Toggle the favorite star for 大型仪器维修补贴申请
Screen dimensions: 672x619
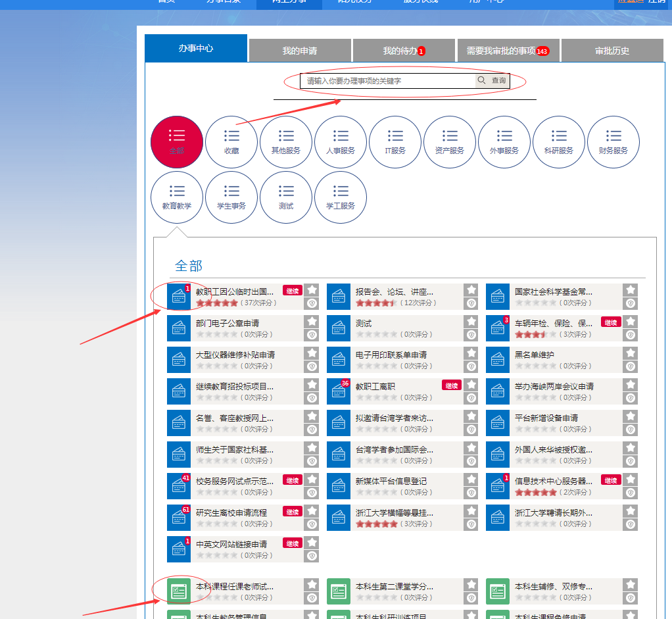[312, 353]
